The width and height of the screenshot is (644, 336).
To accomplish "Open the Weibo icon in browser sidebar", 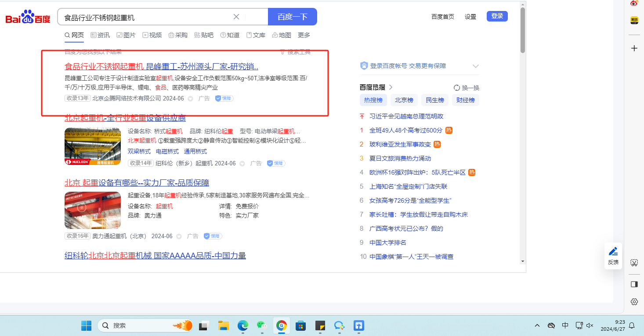I will point(634,4).
